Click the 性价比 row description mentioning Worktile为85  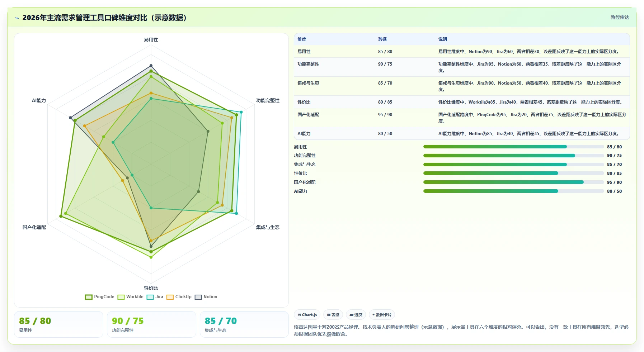531,102
